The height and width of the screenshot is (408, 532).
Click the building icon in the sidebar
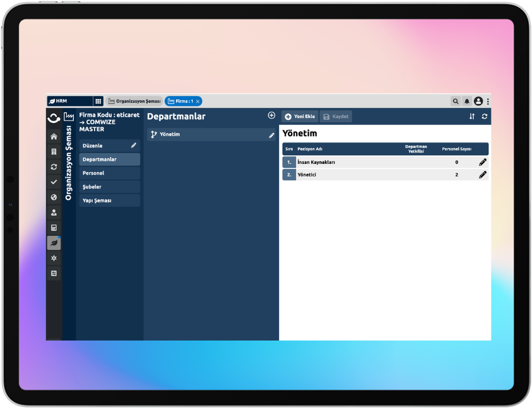[54, 152]
